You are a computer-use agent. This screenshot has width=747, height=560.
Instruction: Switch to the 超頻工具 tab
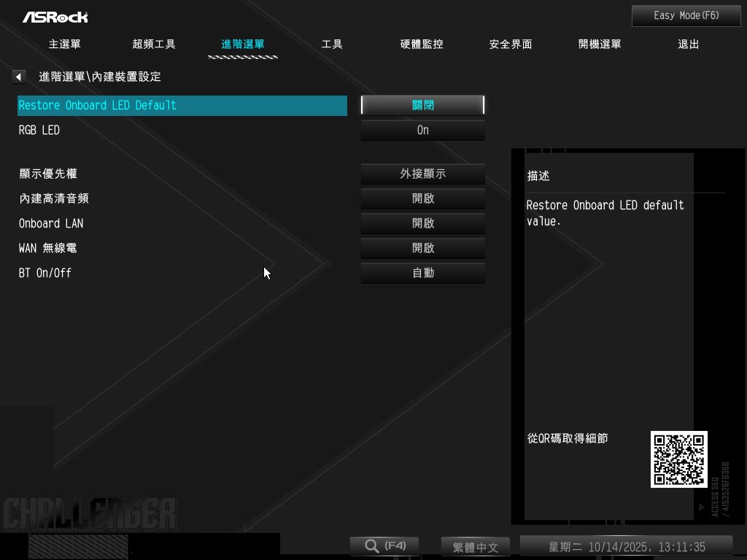pos(154,44)
